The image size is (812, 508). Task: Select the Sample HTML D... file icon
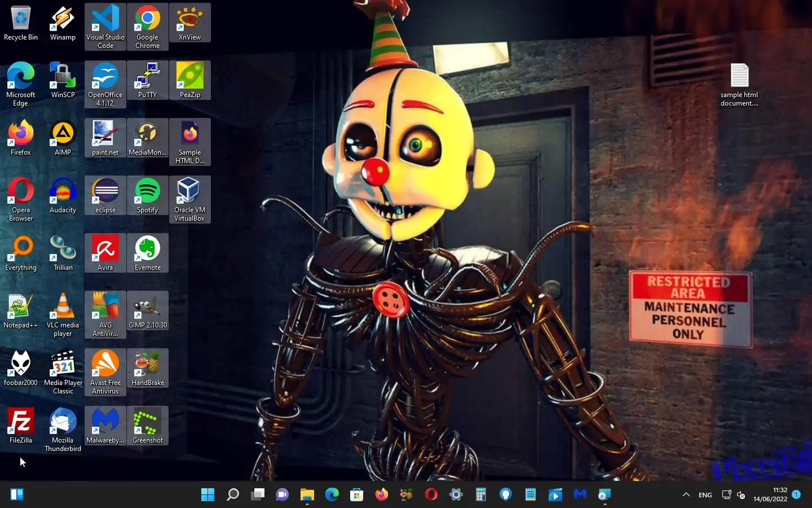click(190, 142)
